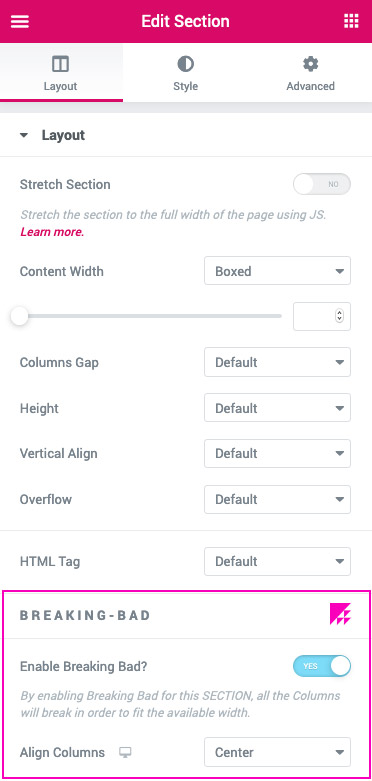Click the Learn more link
The width and height of the screenshot is (372, 781).
pyautogui.click(x=52, y=232)
